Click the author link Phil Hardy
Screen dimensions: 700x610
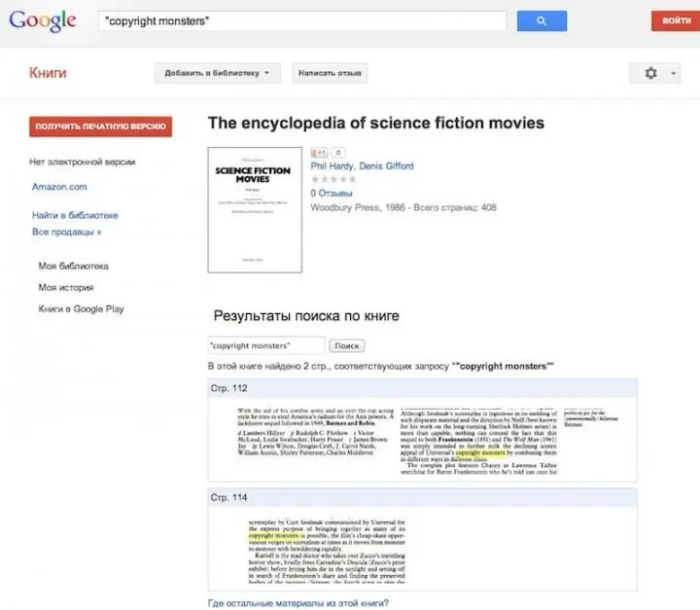[332, 166]
